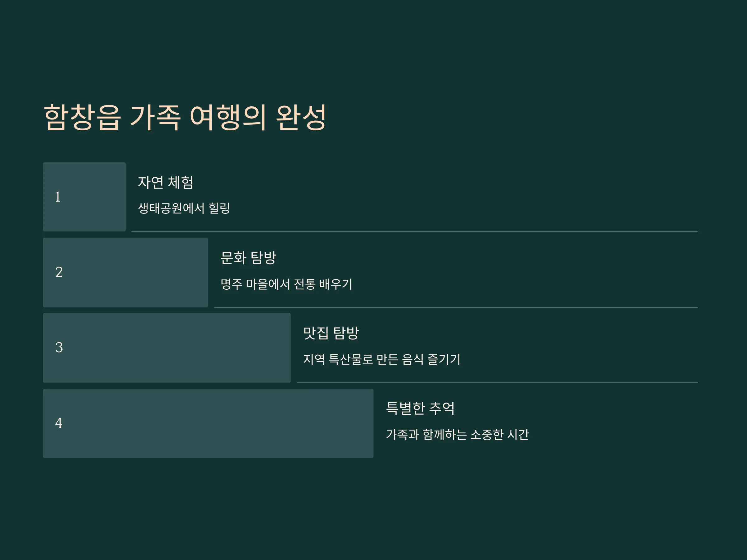This screenshot has width=747, height=560.
Task: Click the text 지역 특산물로 만든 음식 즐기기
Action: (x=382, y=359)
